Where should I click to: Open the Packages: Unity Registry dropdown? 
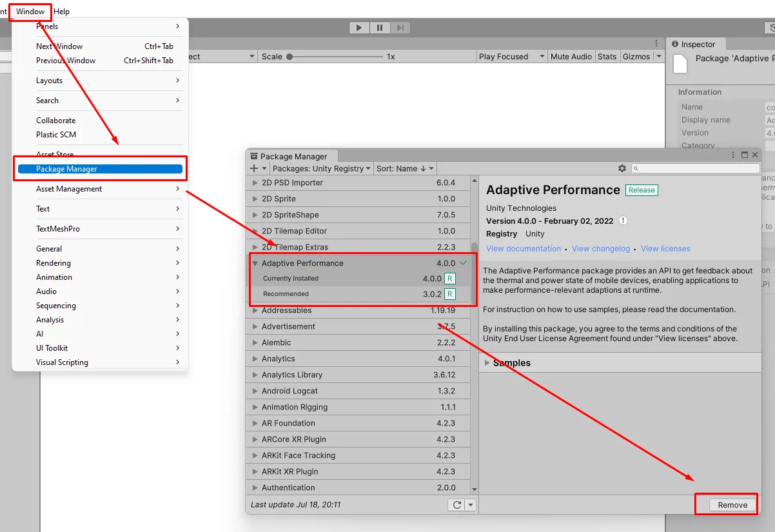click(322, 168)
